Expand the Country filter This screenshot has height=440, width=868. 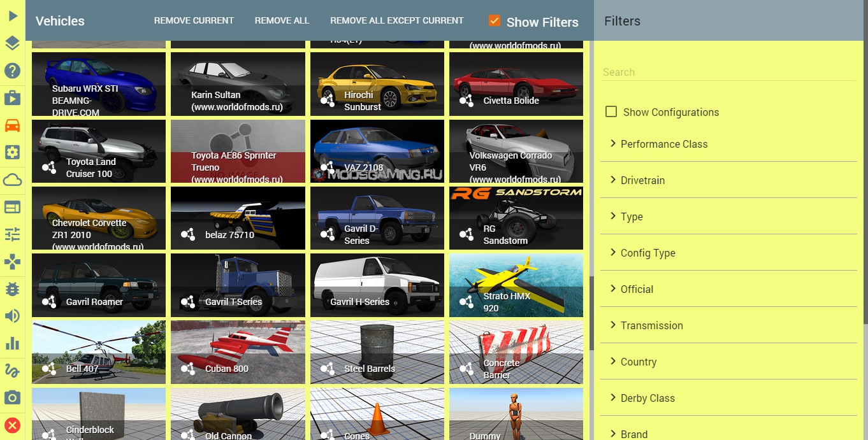[x=728, y=362]
